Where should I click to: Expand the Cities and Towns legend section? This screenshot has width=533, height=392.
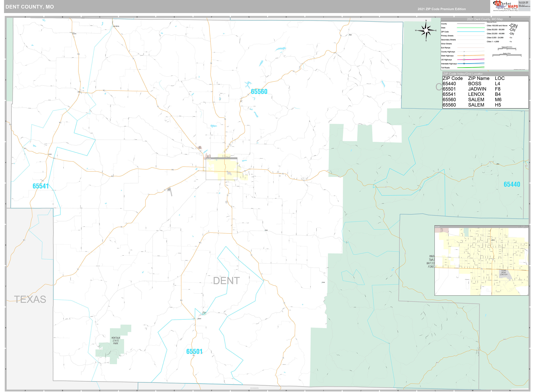pyautogui.click(x=492, y=22)
